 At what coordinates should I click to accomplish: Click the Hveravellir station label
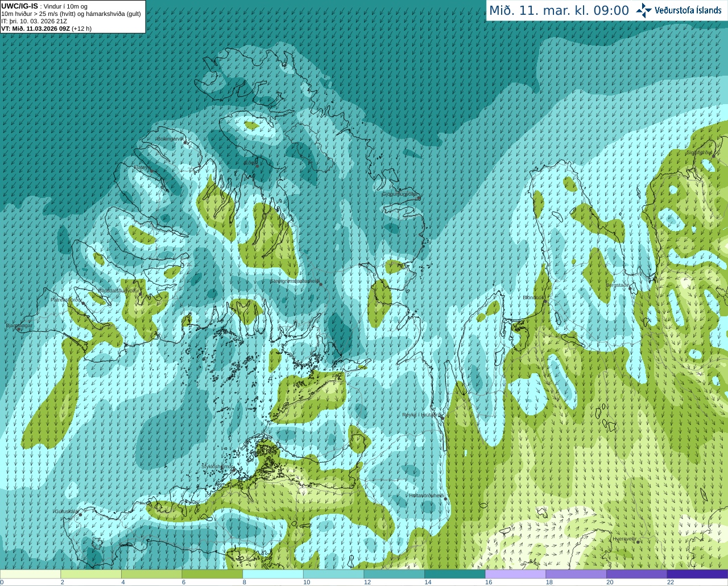coord(624,538)
